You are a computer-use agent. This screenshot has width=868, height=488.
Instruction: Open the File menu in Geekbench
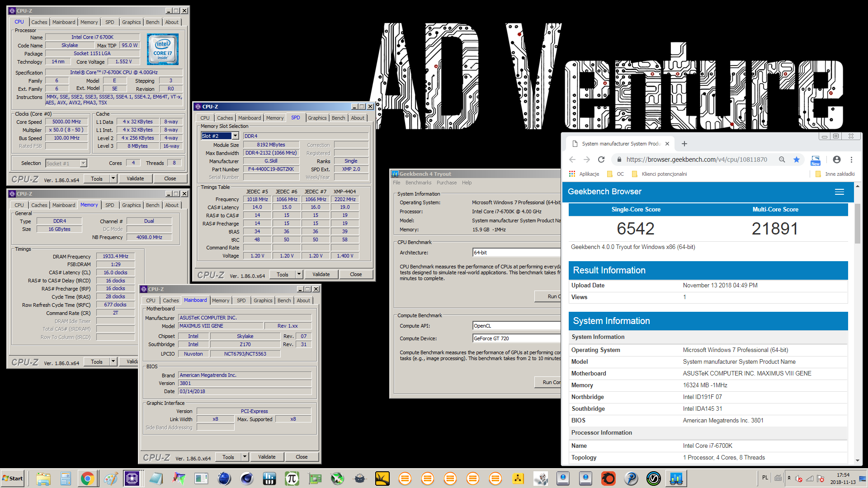[396, 183]
